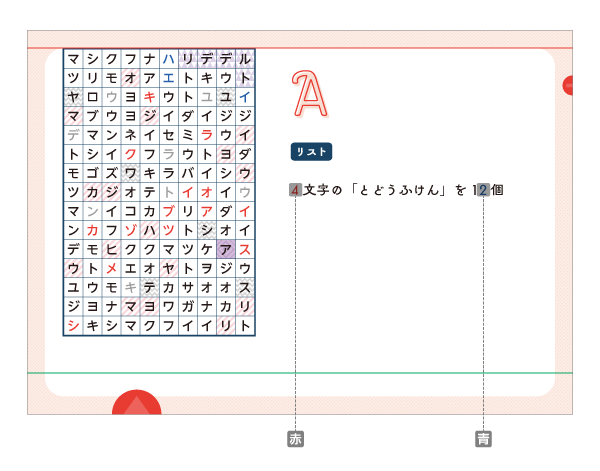Pick the red ク letter cell
Screen dimensions: 600x471
coord(130,154)
